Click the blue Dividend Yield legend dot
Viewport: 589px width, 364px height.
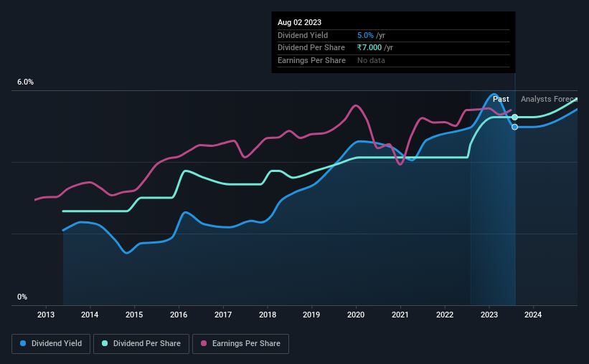click(23, 343)
